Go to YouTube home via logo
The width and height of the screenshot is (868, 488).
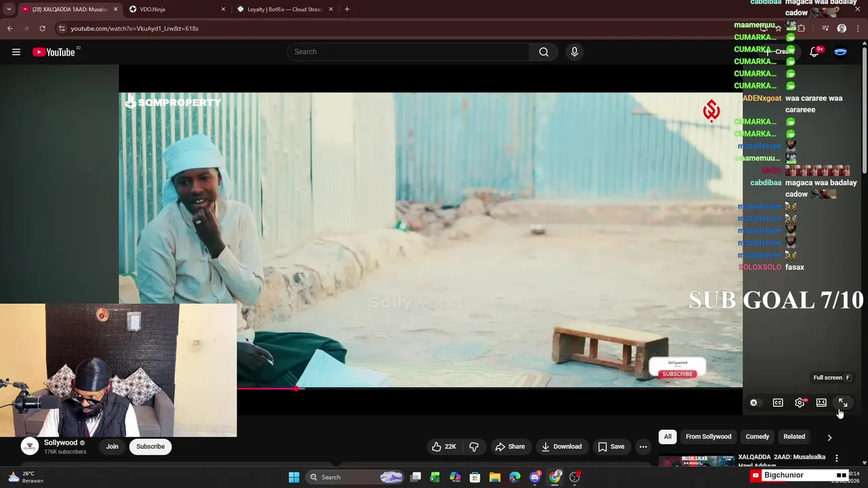click(54, 52)
